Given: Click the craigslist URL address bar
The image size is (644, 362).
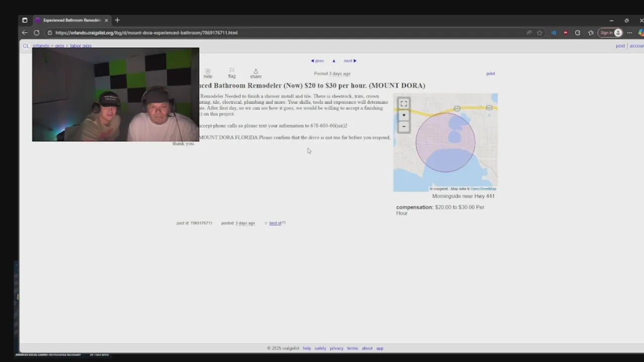Looking at the screenshot, I should (x=287, y=33).
